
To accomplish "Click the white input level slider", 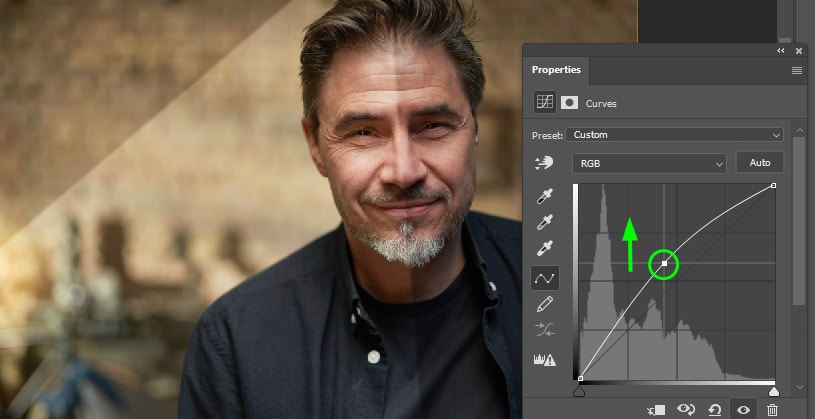I will pyautogui.click(x=773, y=391).
